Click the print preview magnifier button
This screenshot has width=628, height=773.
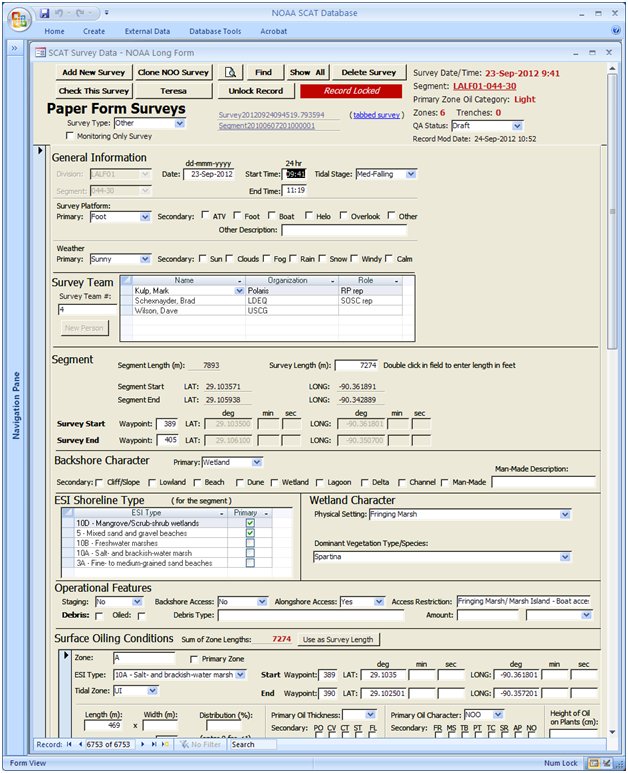click(230, 72)
